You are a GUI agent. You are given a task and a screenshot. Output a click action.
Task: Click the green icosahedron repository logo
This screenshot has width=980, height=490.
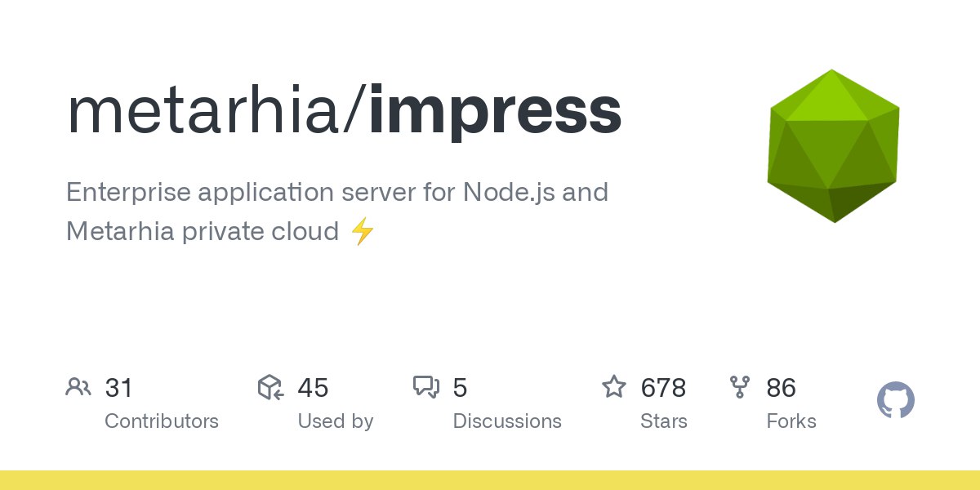833,145
